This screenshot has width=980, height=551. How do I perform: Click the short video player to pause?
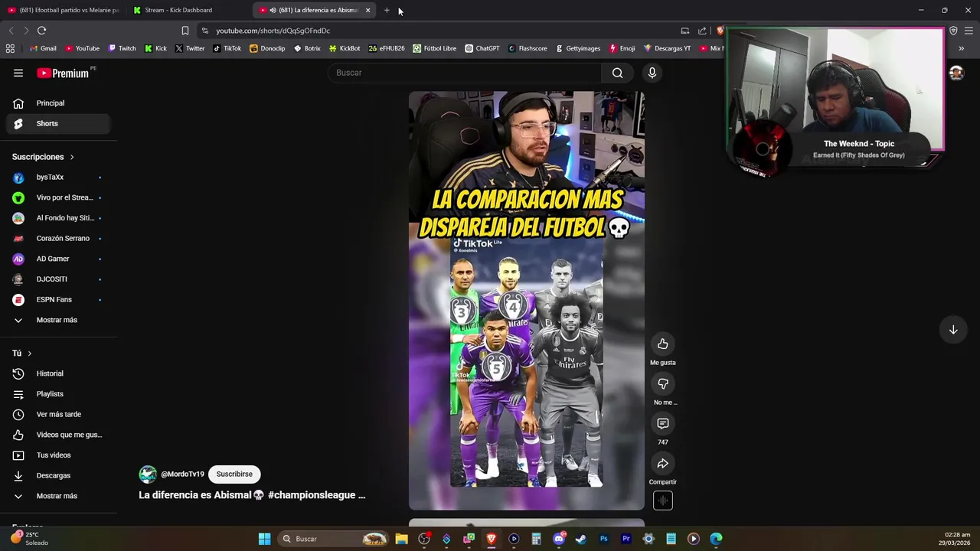527,301
